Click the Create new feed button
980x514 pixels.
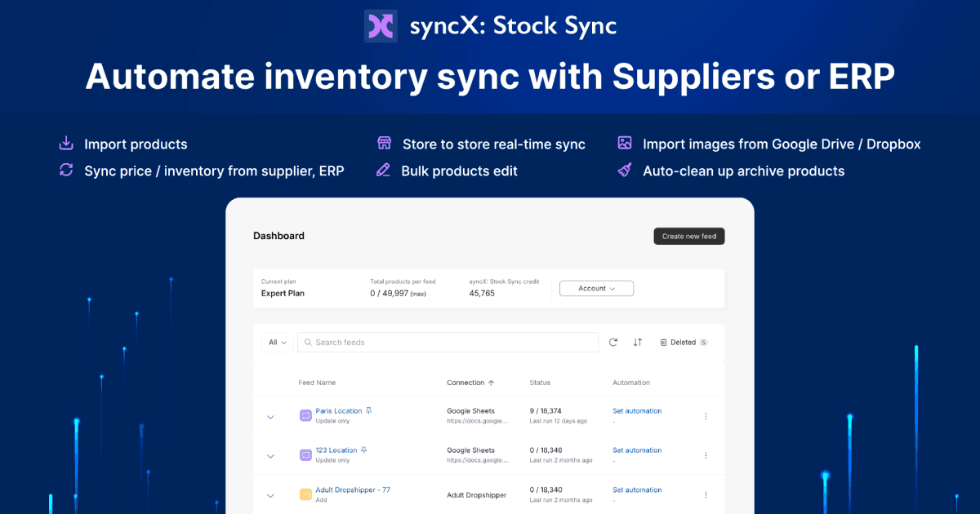pos(689,236)
